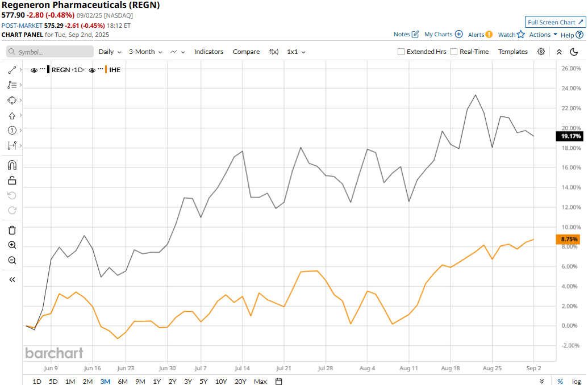Select the 20Y time range
Image resolution: width=588 pixels, height=385 pixels.
[240, 381]
